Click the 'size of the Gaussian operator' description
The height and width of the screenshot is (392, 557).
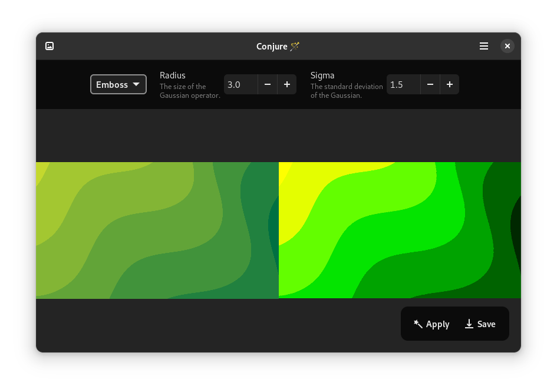point(190,91)
